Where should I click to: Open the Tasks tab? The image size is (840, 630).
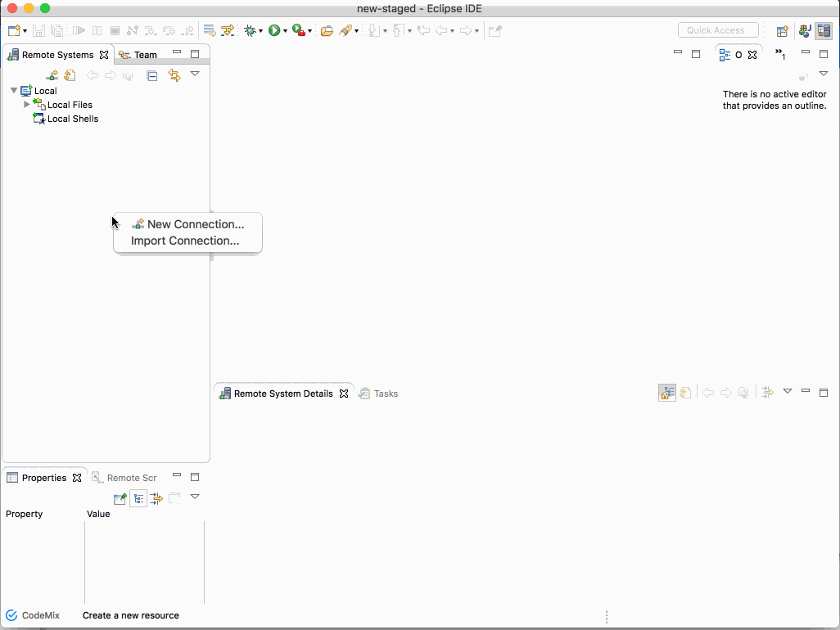[378, 394]
